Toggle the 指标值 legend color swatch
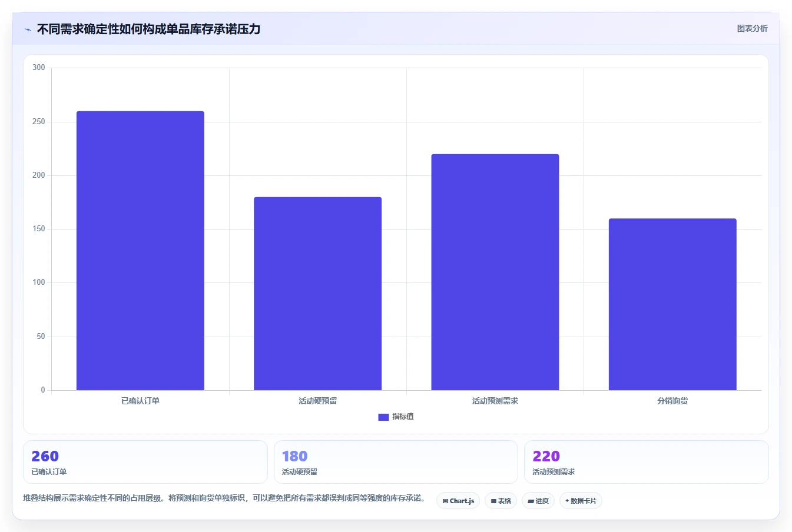 coord(383,417)
